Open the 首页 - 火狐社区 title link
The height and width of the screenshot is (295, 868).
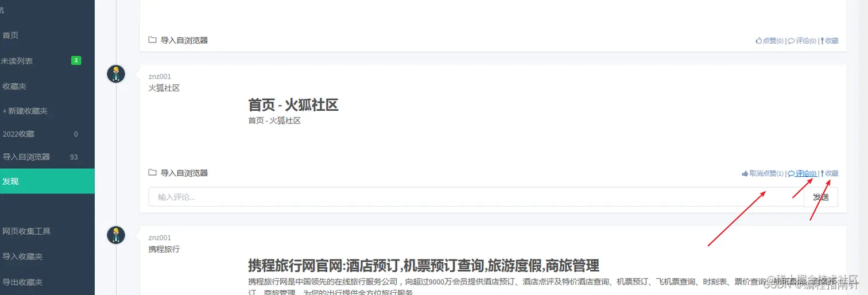tap(293, 105)
